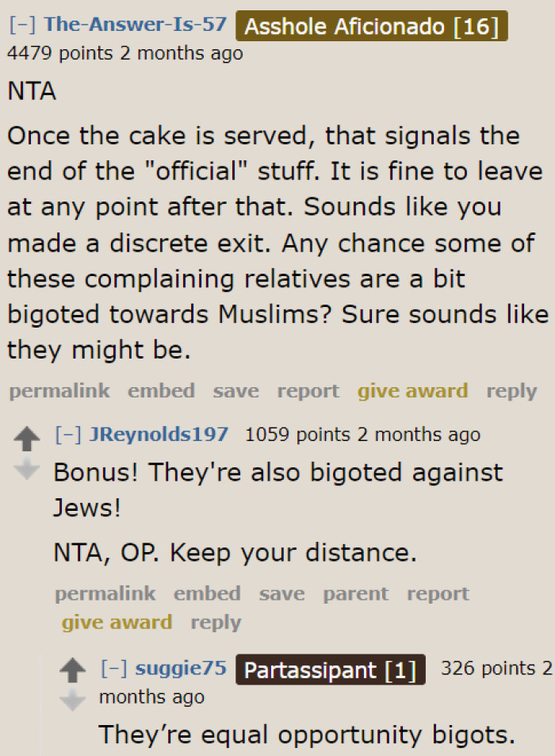This screenshot has height=756, width=555.
Task: Click embed under the top comment
Action: 161,390
